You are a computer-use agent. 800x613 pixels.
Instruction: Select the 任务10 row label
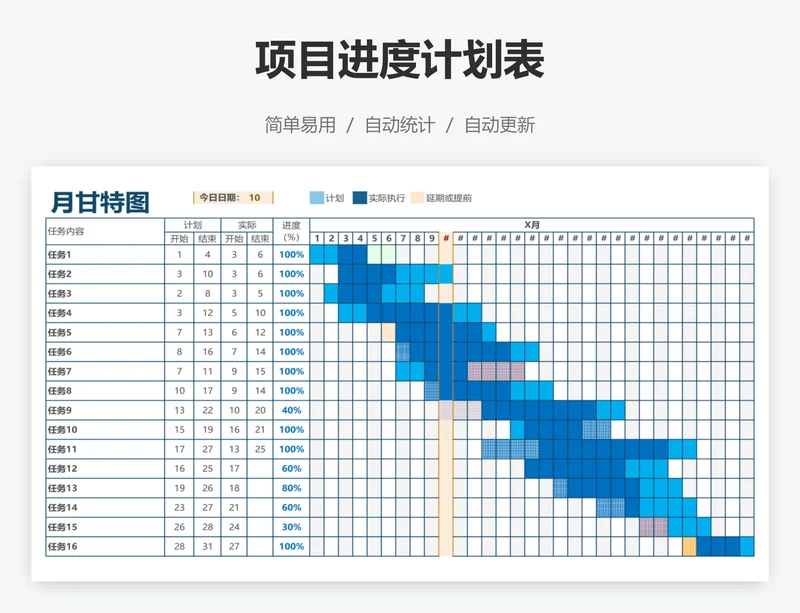[105, 429]
